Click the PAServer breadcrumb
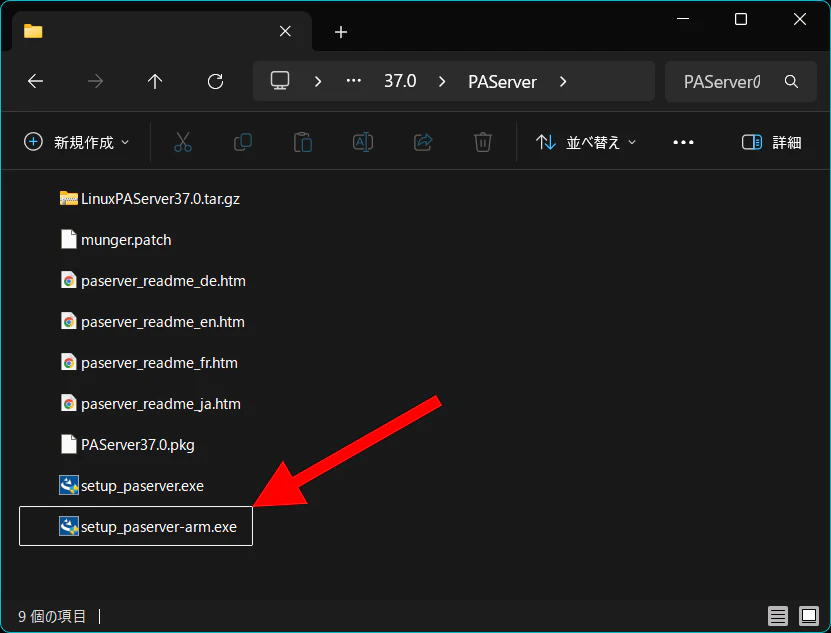This screenshot has height=633, width=831. (x=502, y=82)
